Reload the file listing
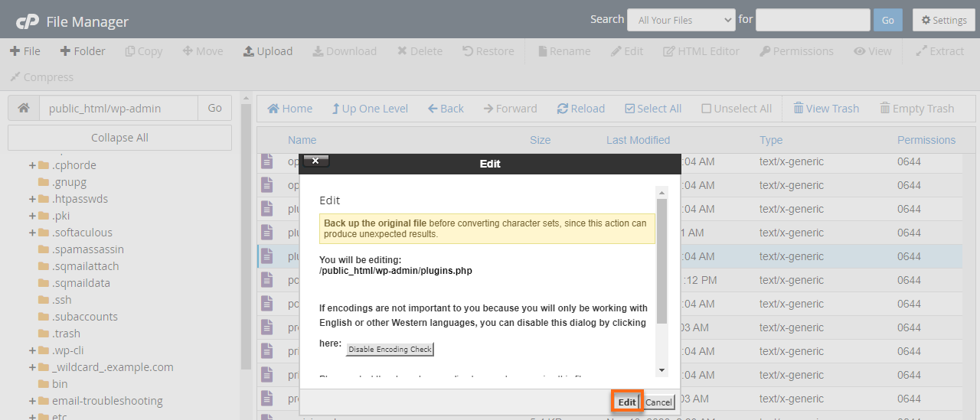The height and width of the screenshot is (420, 980). coord(580,109)
